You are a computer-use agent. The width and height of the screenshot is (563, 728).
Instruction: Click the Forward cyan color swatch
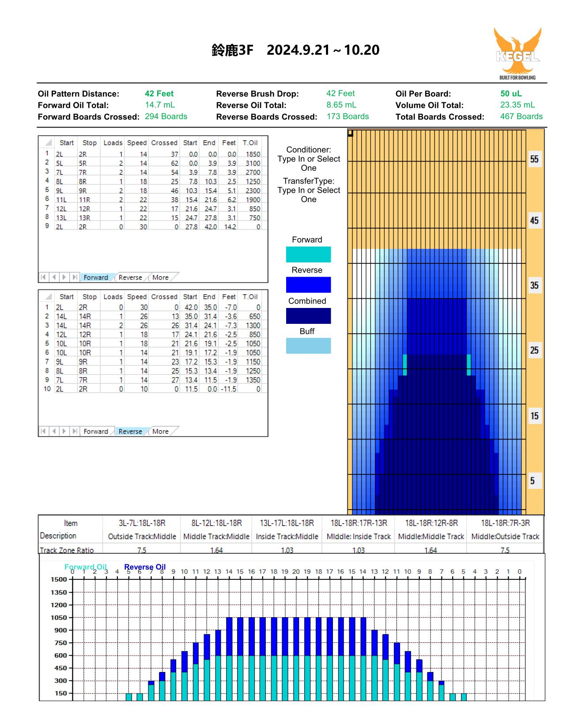[x=308, y=255]
